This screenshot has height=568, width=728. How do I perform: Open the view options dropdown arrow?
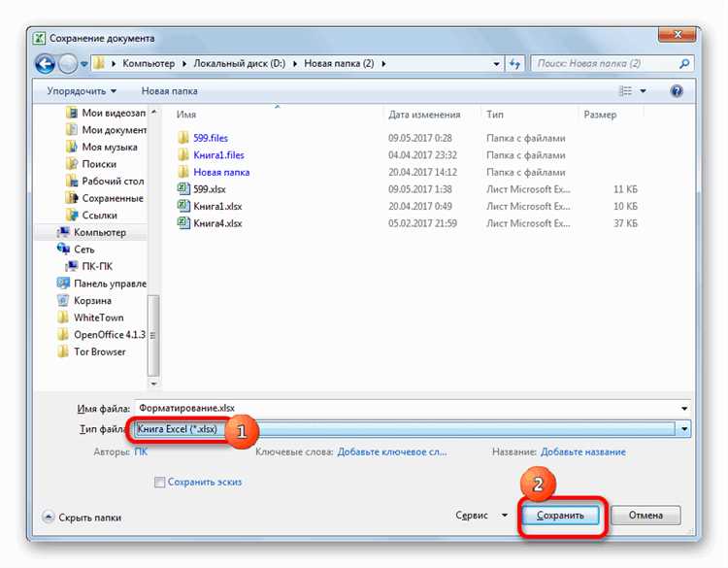coord(643,91)
